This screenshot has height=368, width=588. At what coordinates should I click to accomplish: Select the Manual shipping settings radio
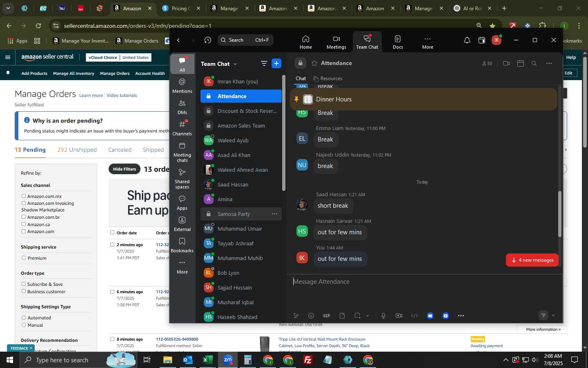[x=24, y=325]
